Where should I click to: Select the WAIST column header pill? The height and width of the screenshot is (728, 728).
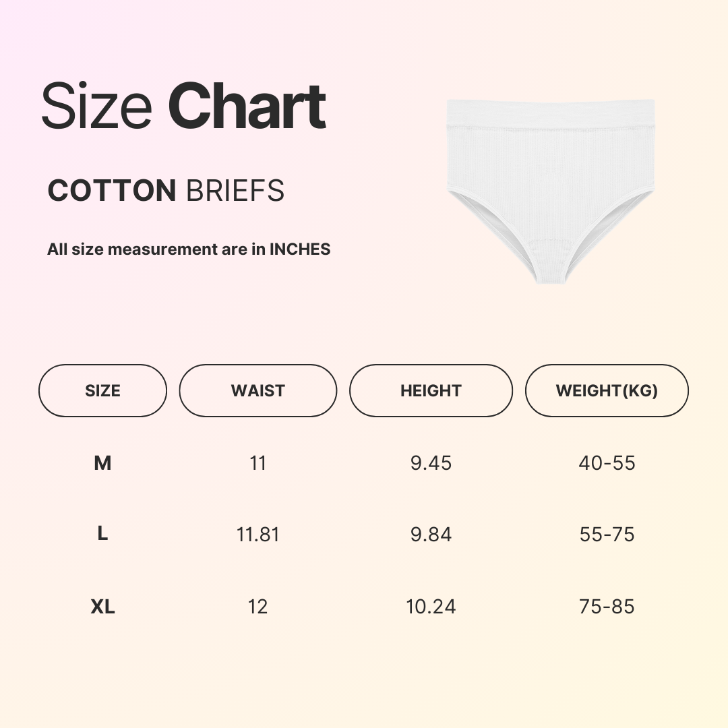coord(257,391)
